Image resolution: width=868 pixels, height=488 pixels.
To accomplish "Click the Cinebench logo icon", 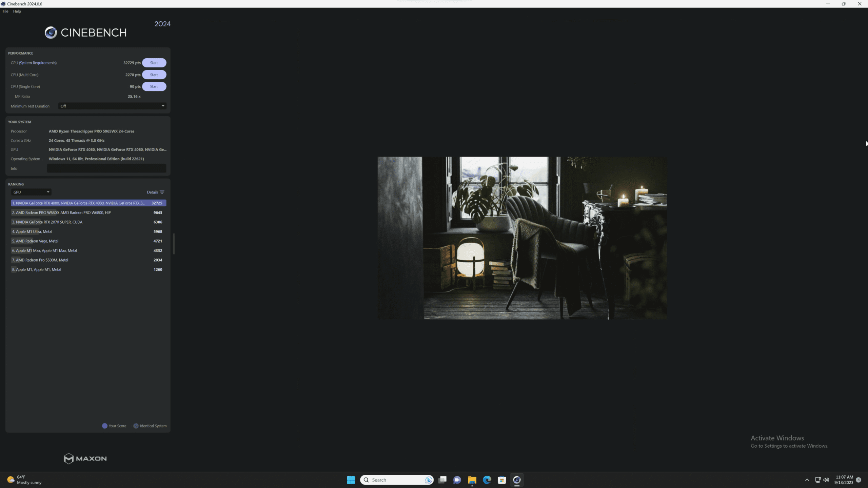I will coord(50,33).
